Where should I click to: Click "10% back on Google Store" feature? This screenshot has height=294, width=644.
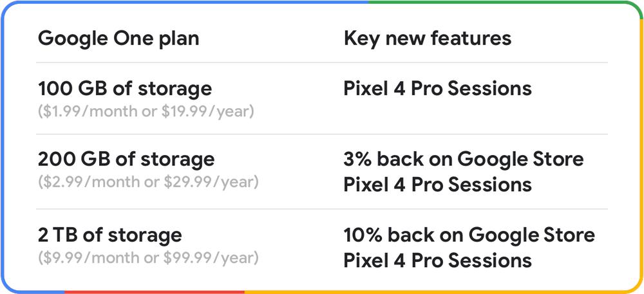click(x=469, y=235)
